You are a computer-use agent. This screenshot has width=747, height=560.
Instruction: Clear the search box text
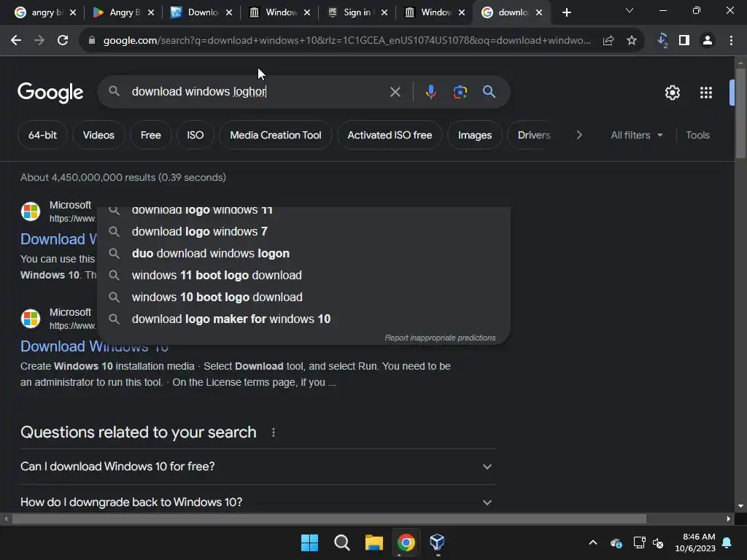395,92
